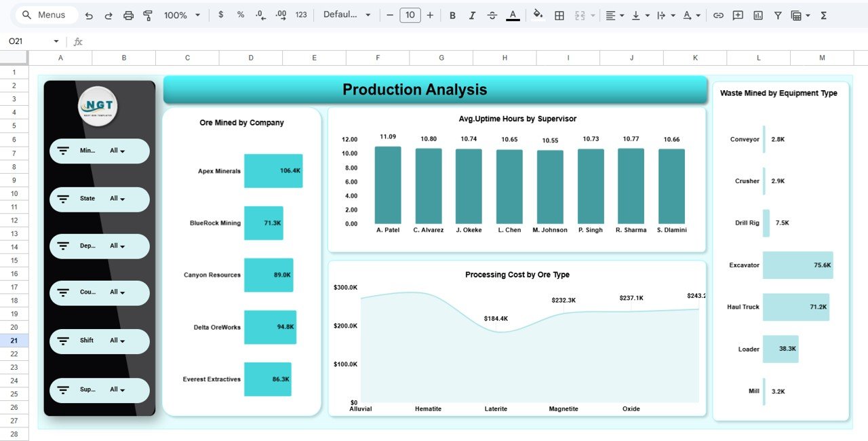Create a filter on the data

(777, 15)
